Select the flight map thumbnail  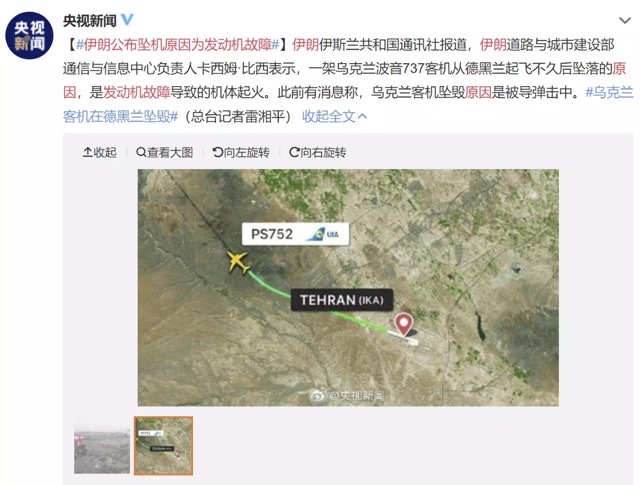163,445
